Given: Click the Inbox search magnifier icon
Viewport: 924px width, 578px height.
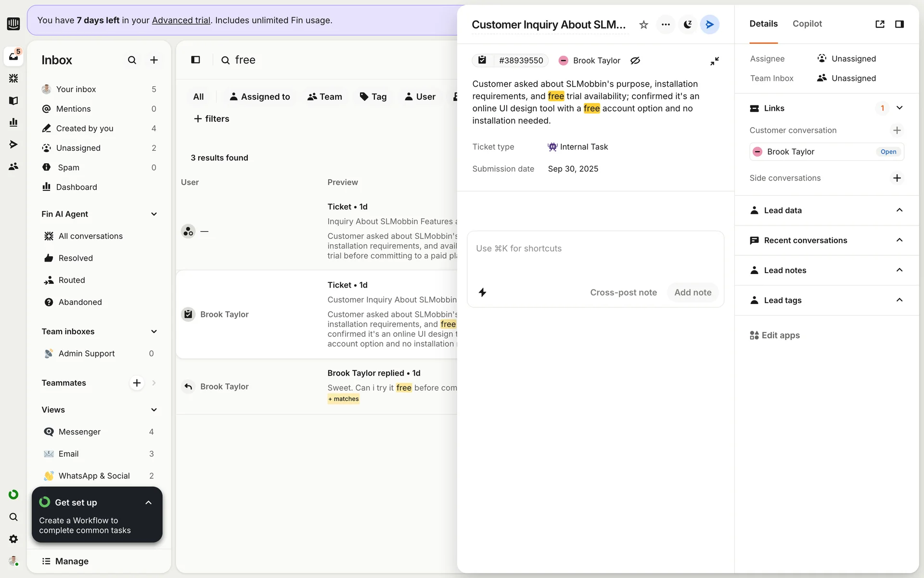Looking at the screenshot, I should click(x=132, y=60).
